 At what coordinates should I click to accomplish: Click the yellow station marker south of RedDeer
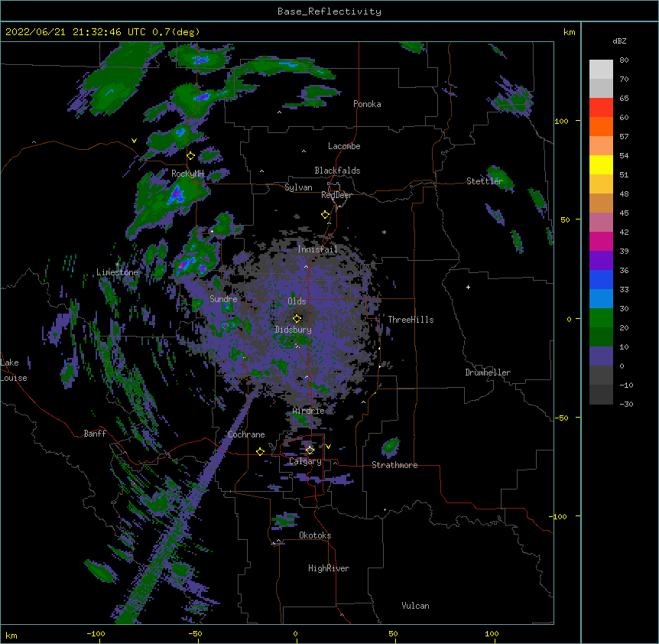[x=326, y=215]
